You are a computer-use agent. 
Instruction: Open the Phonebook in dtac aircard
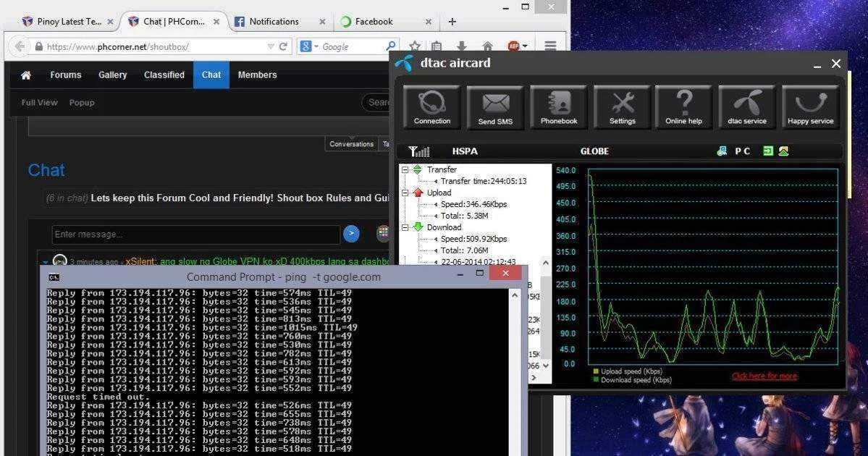(559, 107)
